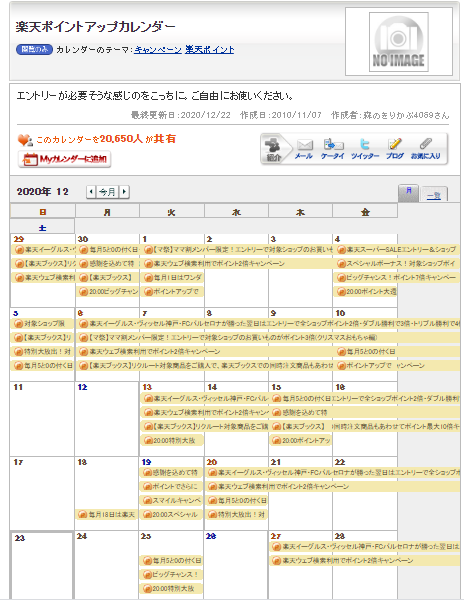The width and height of the screenshot is (464, 604).
Task: Click the 紹介 people icon
Action: pos(273,149)
